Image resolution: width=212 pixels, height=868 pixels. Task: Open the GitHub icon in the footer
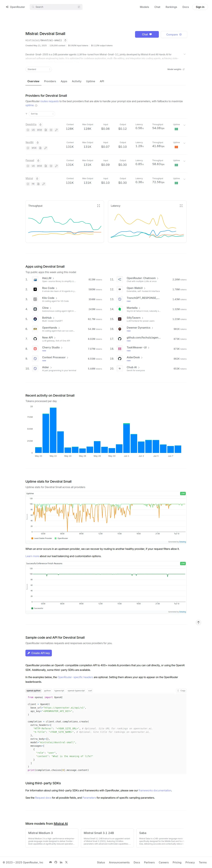coord(56,862)
